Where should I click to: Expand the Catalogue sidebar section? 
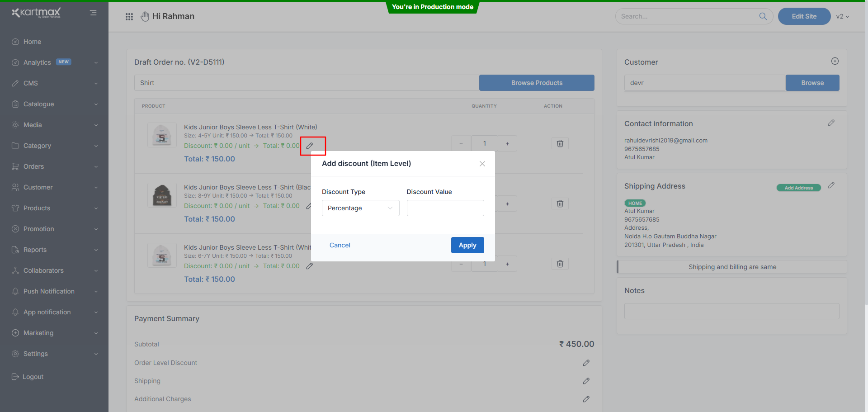pyautogui.click(x=54, y=104)
